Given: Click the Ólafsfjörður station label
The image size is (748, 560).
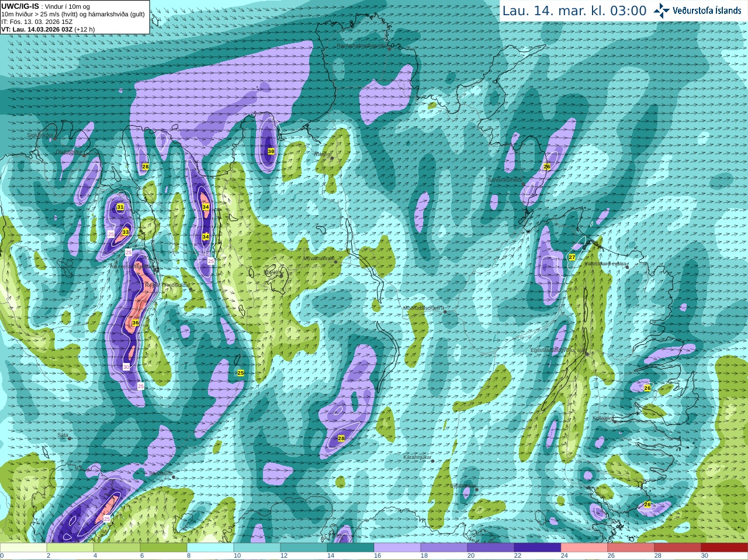Looking at the screenshot, I should (x=68, y=152).
